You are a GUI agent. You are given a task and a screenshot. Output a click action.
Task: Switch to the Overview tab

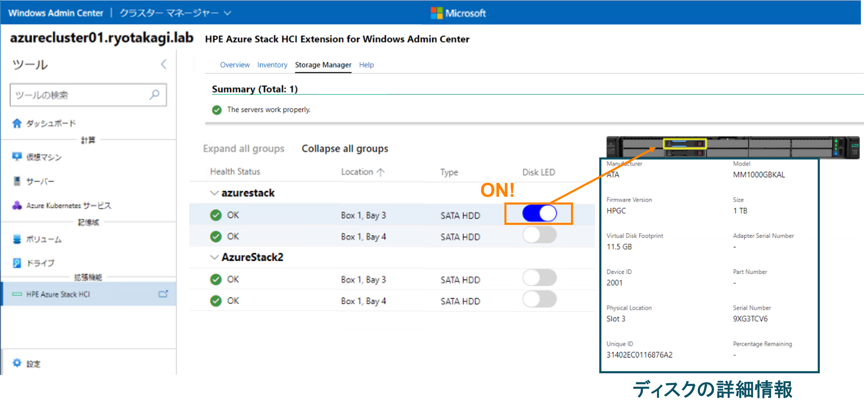coord(235,65)
